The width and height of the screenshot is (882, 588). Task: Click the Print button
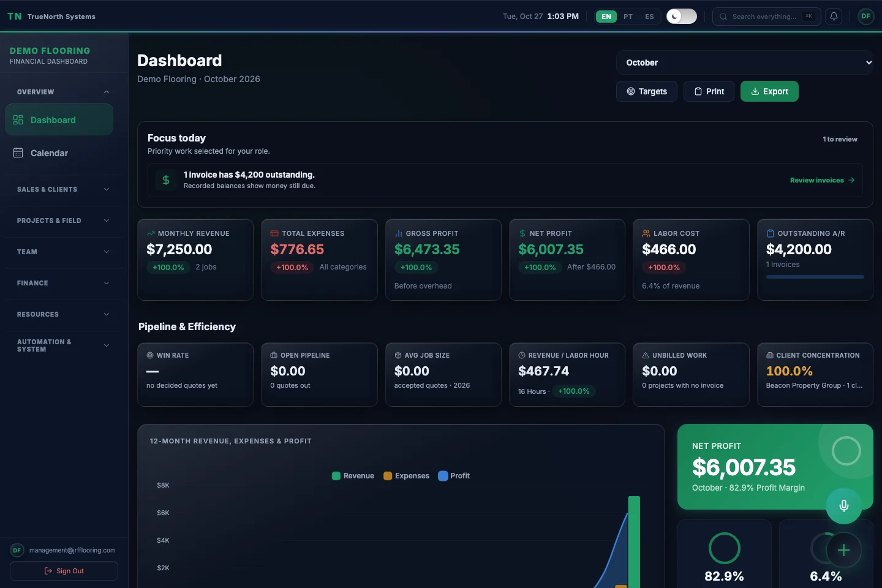[709, 91]
